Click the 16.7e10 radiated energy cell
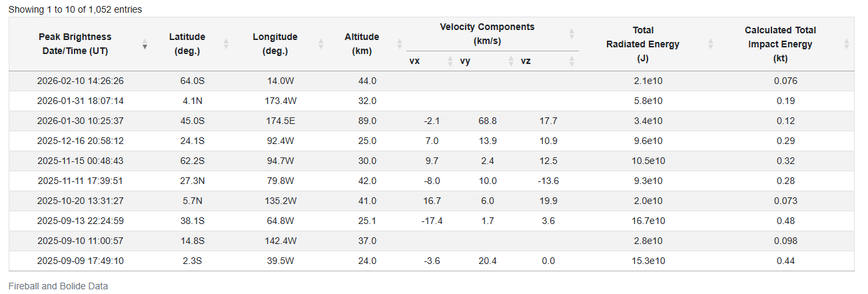This screenshot has width=868, height=294. [643, 221]
